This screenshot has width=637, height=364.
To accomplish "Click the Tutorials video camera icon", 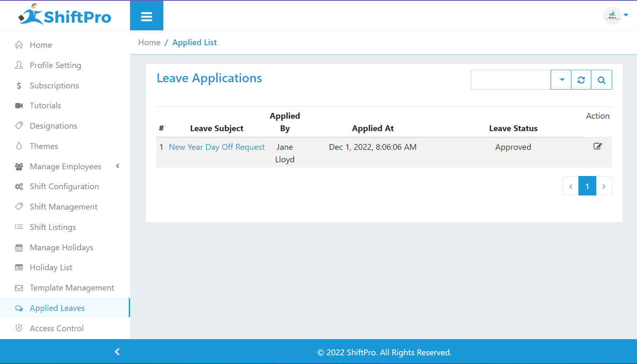I will (19, 105).
